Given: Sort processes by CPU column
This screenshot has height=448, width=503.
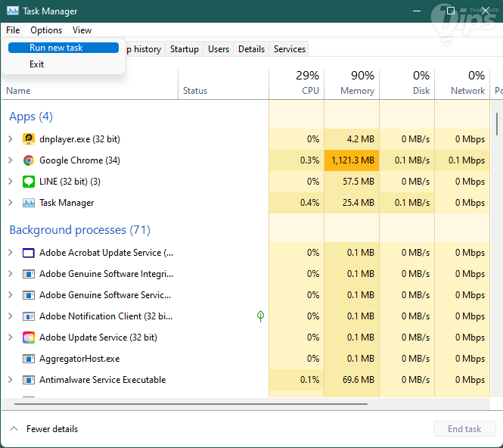Looking at the screenshot, I should pos(297,83).
